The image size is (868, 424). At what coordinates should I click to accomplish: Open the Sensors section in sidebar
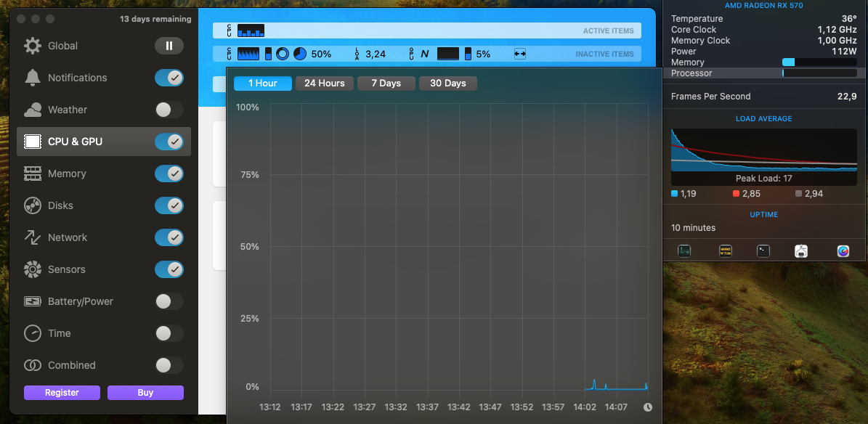tap(66, 269)
